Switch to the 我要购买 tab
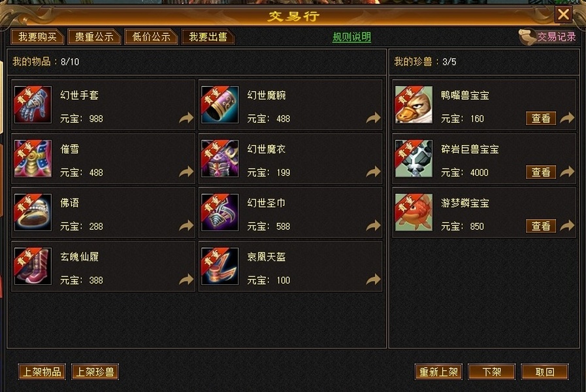586x392 pixels. 37,37
